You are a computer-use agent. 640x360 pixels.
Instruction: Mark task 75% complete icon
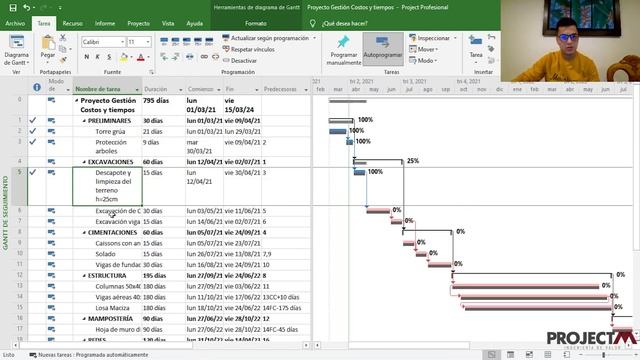(198, 41)
